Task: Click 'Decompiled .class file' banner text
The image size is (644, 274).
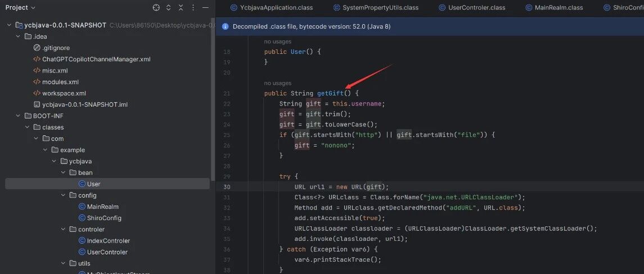Action: [x=312, y=26]
